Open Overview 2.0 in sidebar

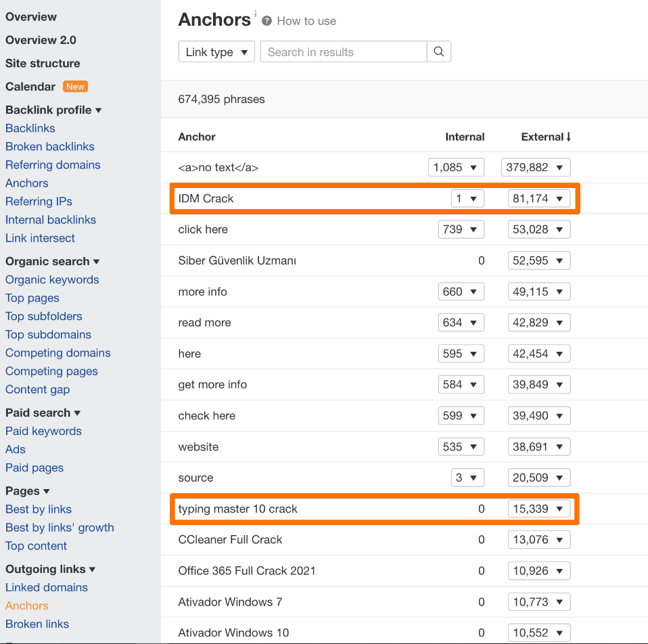(41, 40)
